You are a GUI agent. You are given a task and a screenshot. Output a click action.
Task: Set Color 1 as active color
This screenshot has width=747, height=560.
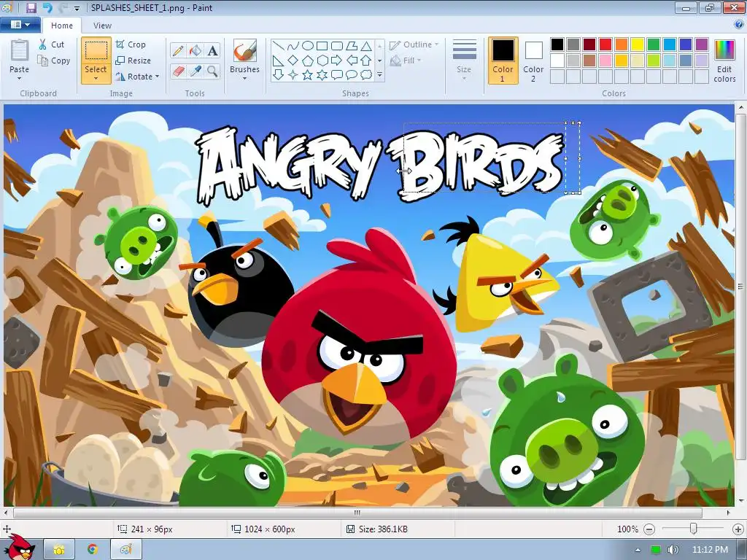click(503, 61)
